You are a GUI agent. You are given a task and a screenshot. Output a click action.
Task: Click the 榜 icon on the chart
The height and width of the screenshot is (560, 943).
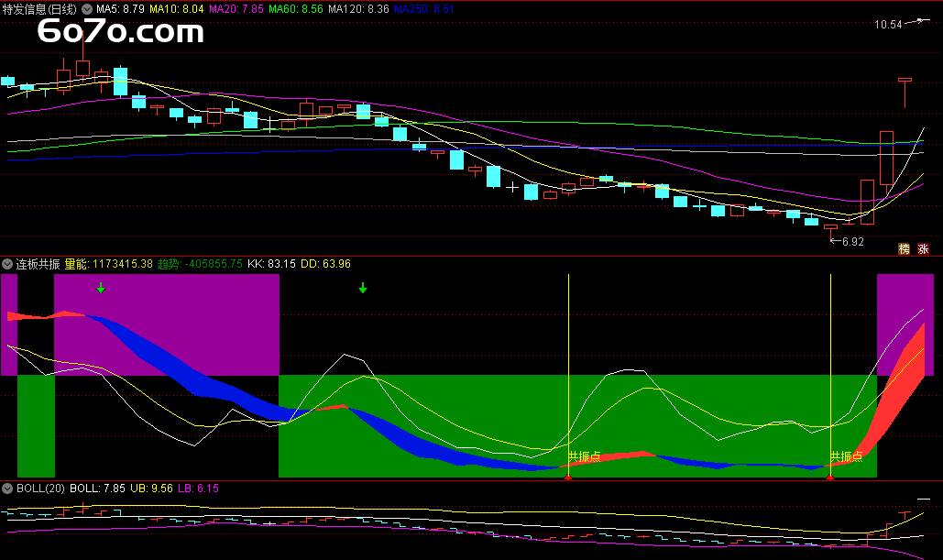coord(904,249)
